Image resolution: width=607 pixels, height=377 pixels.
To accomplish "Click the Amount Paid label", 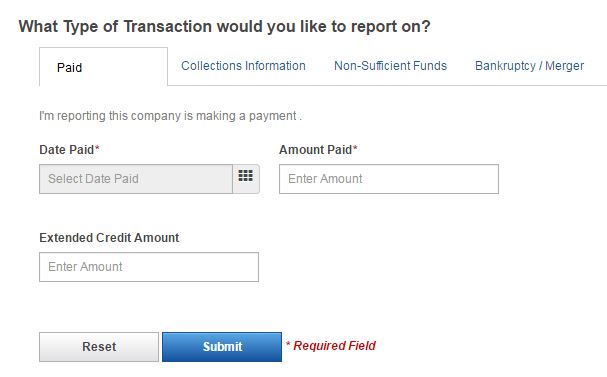I will (316, 149).
